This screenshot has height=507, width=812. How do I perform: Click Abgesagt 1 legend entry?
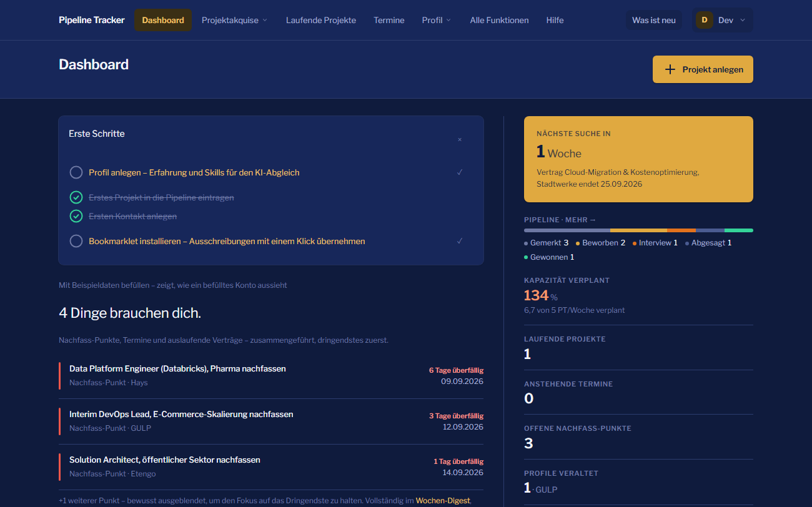click(x=708, y=242)
